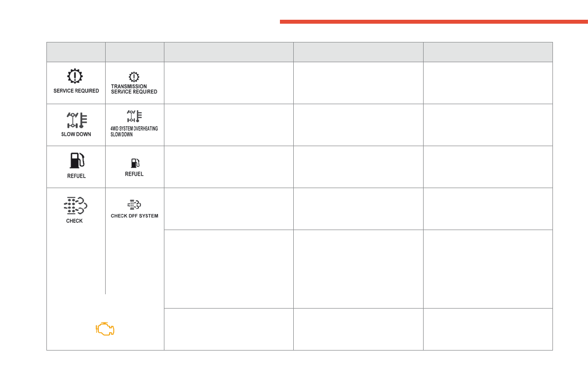Select the 4WD SYSTEM OVERHEATING text
Screen dimensions: 588x392
[134, 129]
